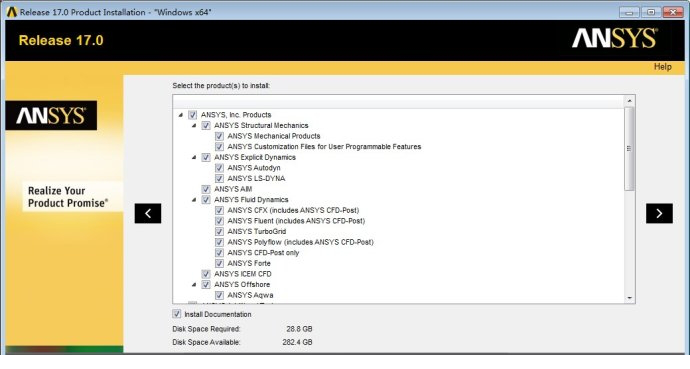Image resolution: width=690 pixels, height=369 pixels.
Task: Uncheck ANSYS Mechanical Products
Action: [219, 136]
